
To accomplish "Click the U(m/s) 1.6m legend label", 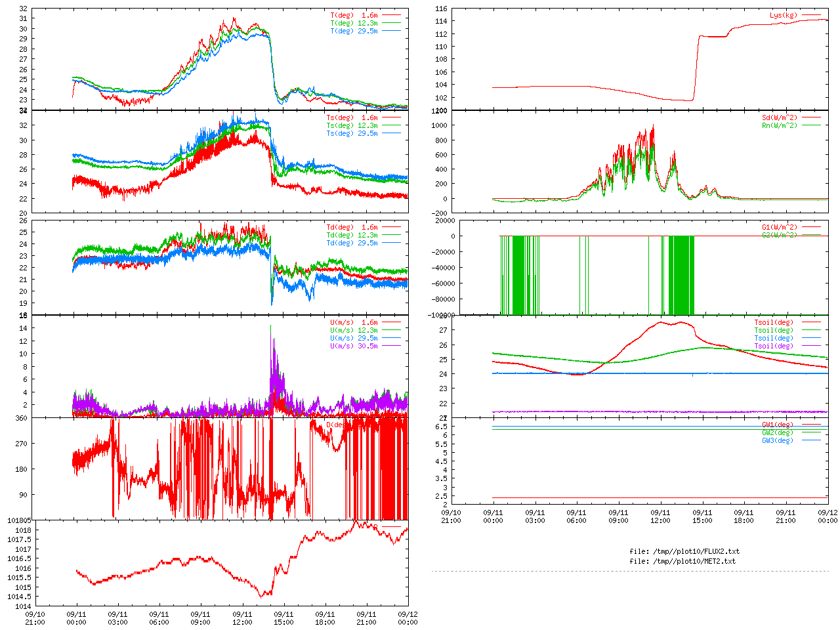I will (354, 323).
